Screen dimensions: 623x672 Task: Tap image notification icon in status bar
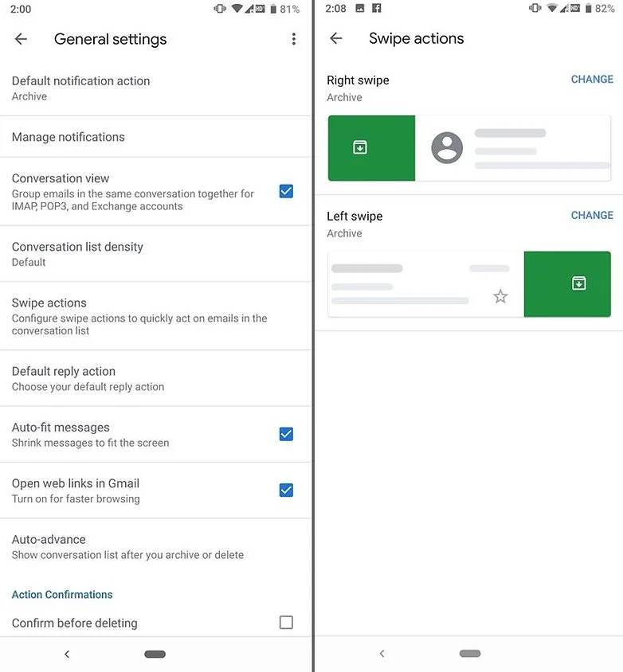[x=360, y=8]
